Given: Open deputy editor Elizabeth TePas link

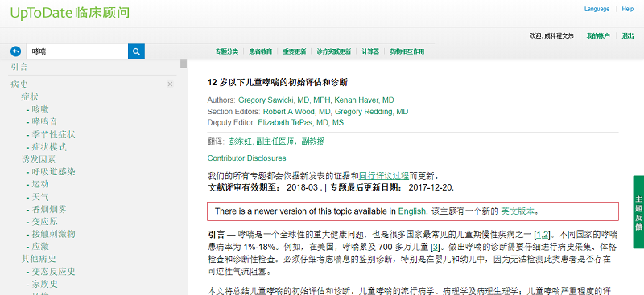Looking at the screenshot, I should click(x=300, y=123).
